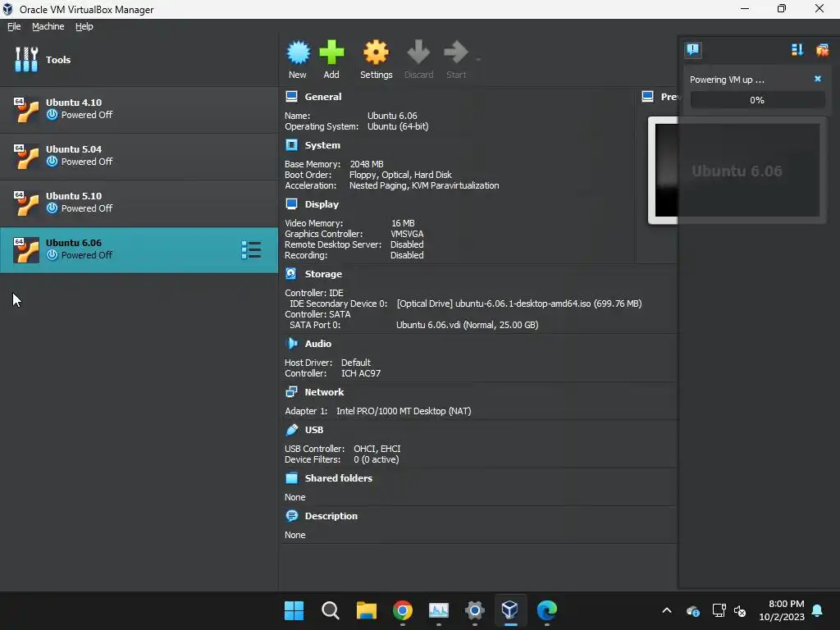Click the Discard arrow icon
The width and height of the screenshot is (840, 630).
click(x=418, y=52)
